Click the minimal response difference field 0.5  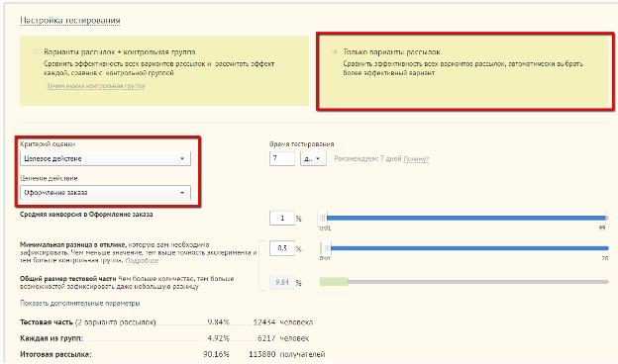[282, 248]
